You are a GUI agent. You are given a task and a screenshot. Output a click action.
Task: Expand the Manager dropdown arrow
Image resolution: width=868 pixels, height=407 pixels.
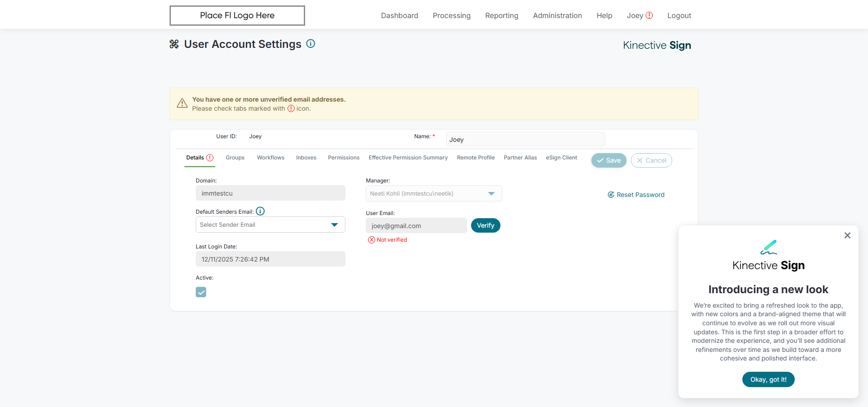pos(491,193)
